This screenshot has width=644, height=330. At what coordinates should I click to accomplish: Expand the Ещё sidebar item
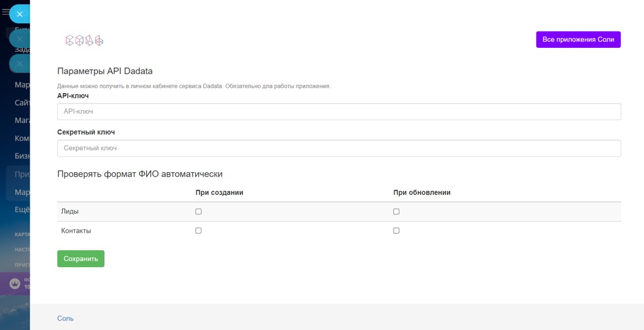point(22,209)
